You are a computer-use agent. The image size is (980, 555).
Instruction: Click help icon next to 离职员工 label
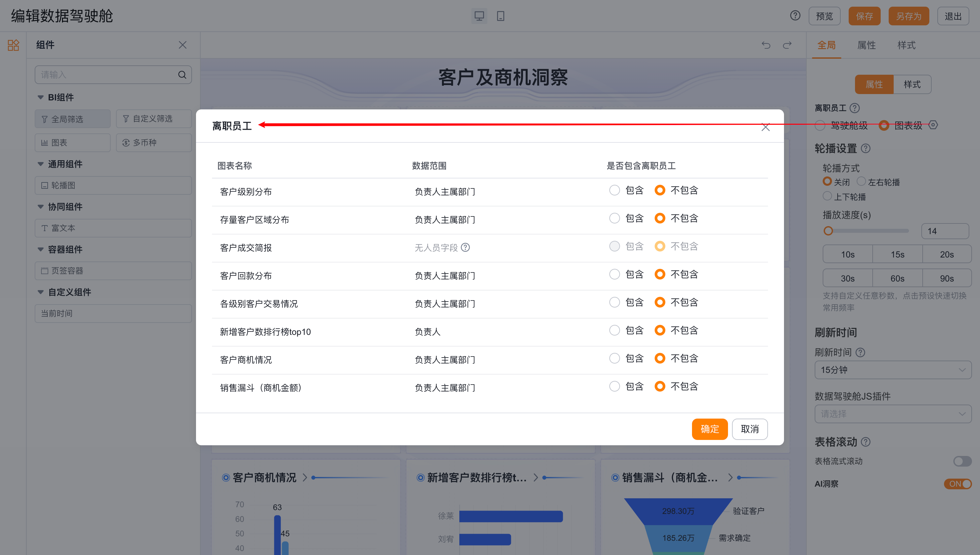[x=855, y=108]
